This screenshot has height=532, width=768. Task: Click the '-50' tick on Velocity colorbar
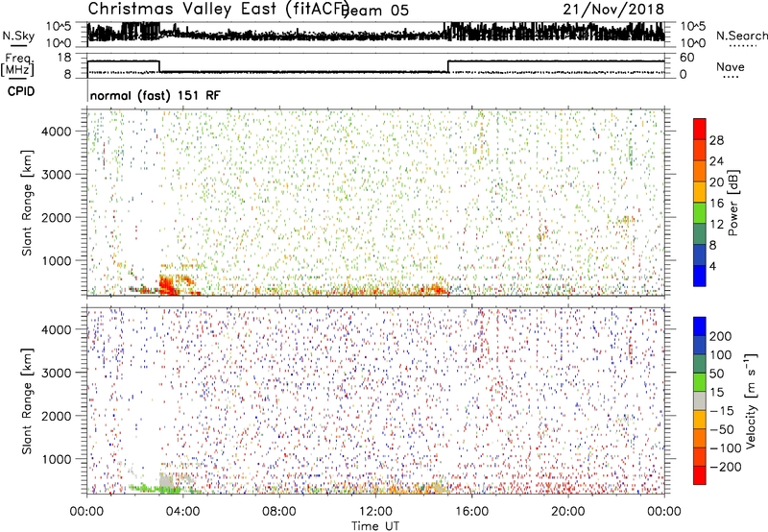click(722, 429)
